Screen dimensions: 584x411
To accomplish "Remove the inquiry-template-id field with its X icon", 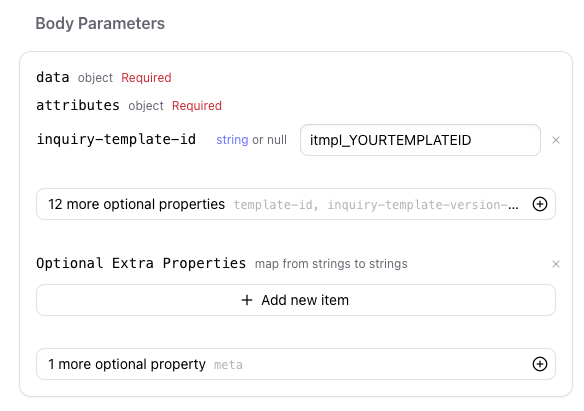I will click(556, 140).
